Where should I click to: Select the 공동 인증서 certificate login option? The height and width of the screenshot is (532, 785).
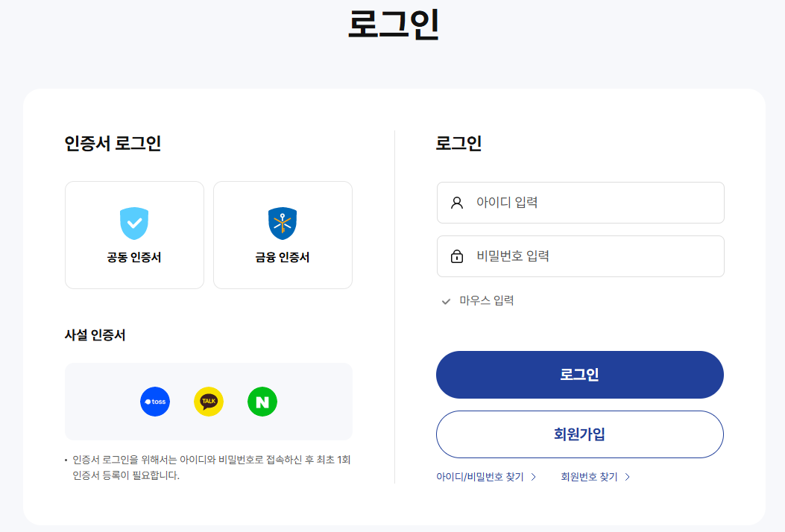pyautogui.click(x=134, y=235)
